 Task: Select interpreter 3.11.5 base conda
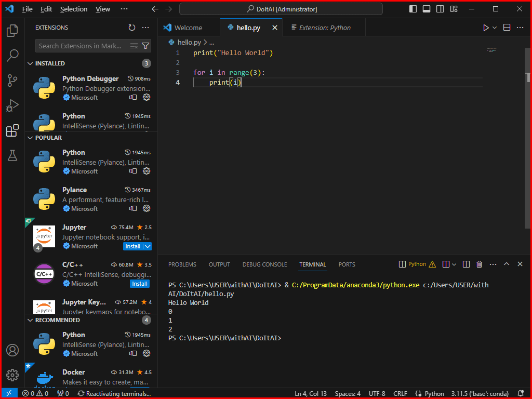click(480, 394)
